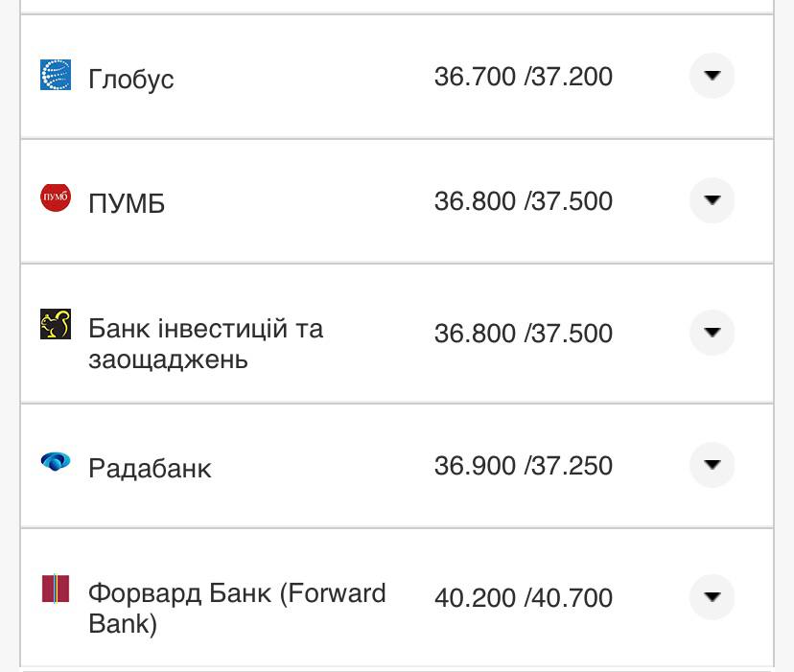Open the Радабанк dropdown arrow

[x=712, y=464]
